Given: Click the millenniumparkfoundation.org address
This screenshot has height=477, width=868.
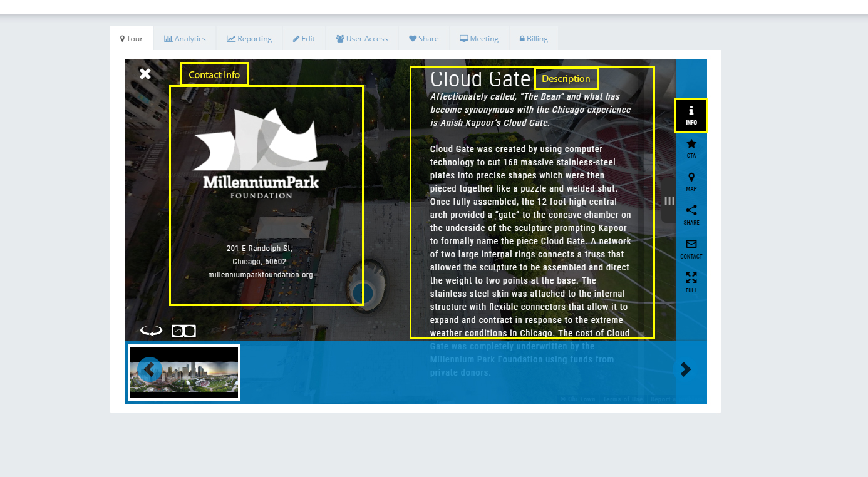Looking at the screenshot, I should click(261, 275).
